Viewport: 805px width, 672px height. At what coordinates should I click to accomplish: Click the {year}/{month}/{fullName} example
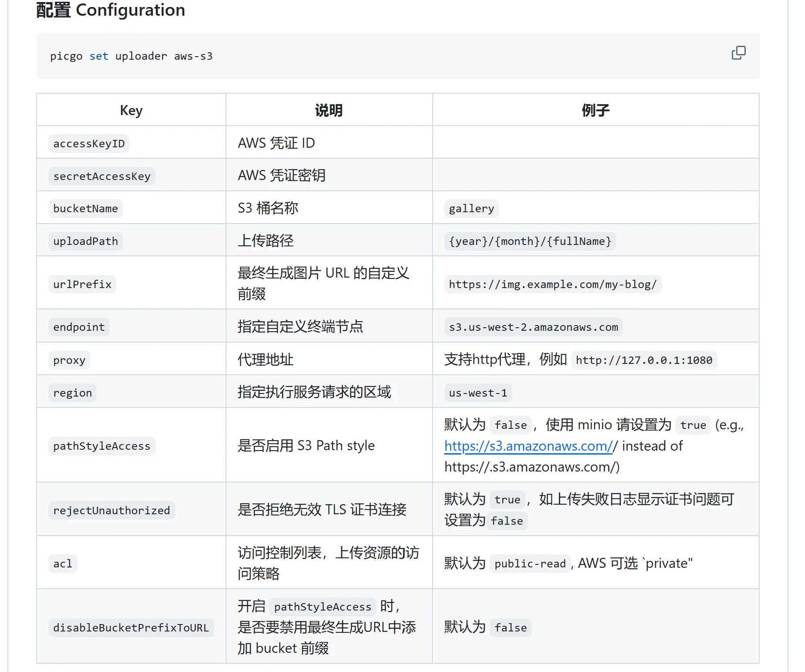point(530,241)
